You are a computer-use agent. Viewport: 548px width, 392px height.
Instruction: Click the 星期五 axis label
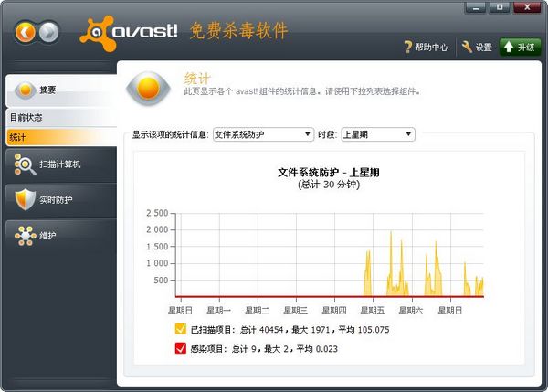(373, 311)
